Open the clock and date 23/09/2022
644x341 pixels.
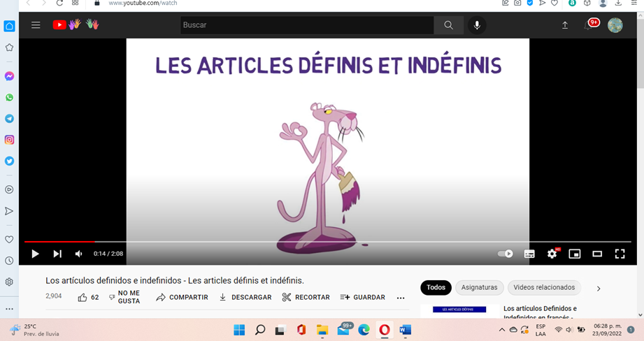pos(607,330)
